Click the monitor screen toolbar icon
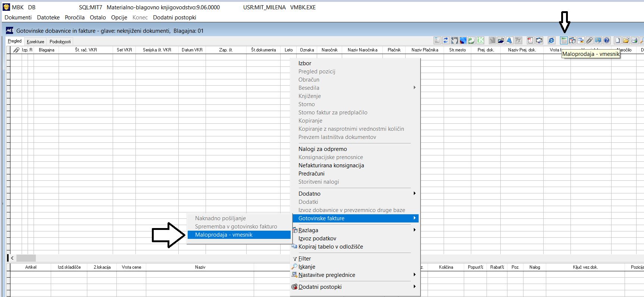The image size is (644, 297). [x=598, y=40]
